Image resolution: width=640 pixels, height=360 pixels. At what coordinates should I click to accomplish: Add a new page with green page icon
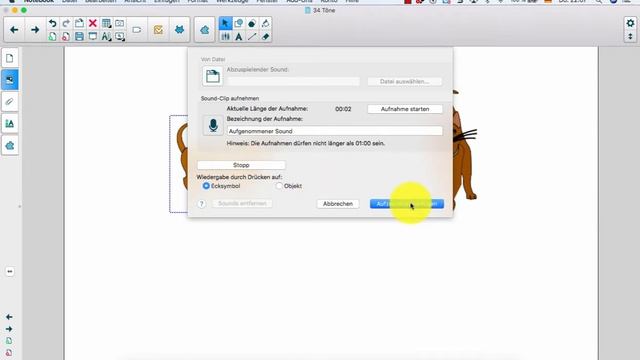(53, 37)
